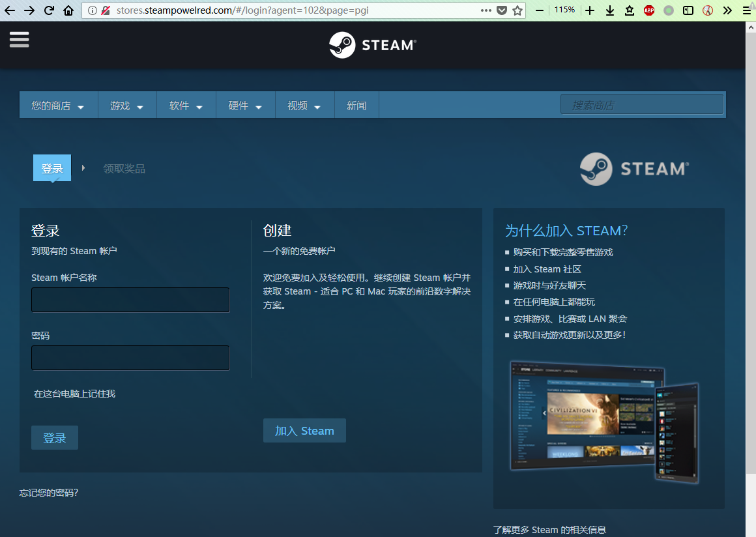Open the page actions three-dot menu

[x=486, y=10]
